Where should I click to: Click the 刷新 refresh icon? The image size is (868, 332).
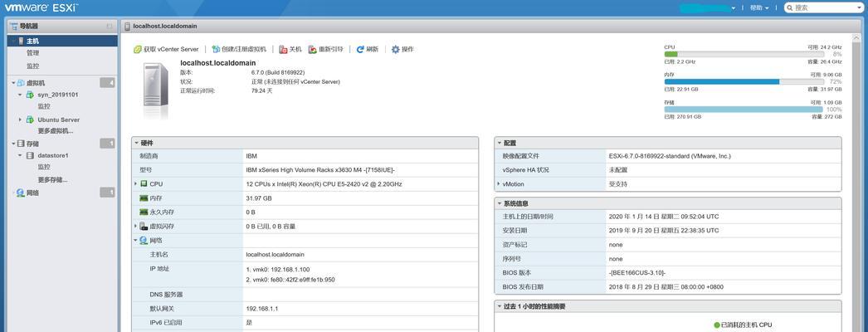click(x=360, y=49)
